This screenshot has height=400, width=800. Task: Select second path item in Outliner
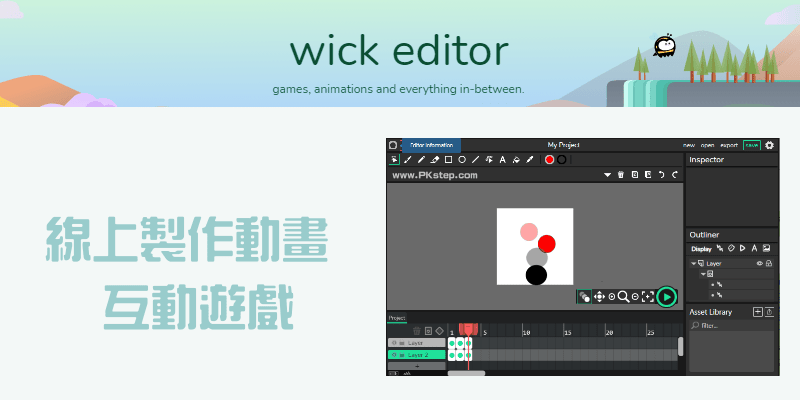[742, 295]
